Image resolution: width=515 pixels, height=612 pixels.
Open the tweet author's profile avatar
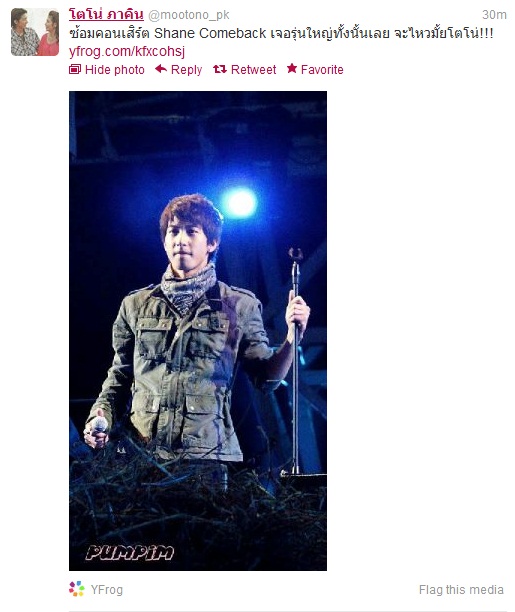click(35, 32)
